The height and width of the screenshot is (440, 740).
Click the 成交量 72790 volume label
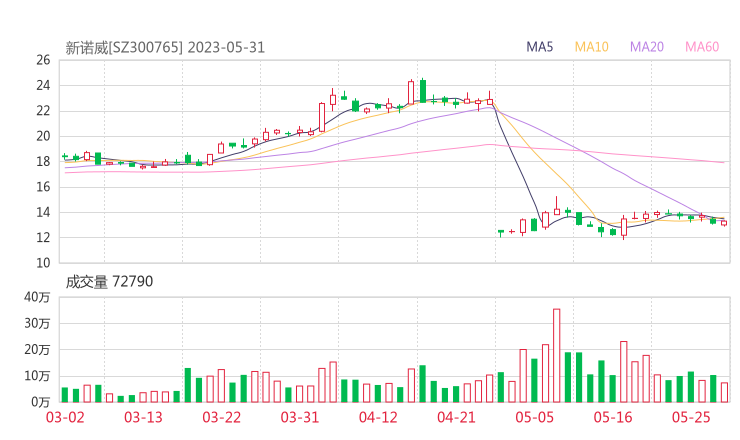(x=109, y=282)
